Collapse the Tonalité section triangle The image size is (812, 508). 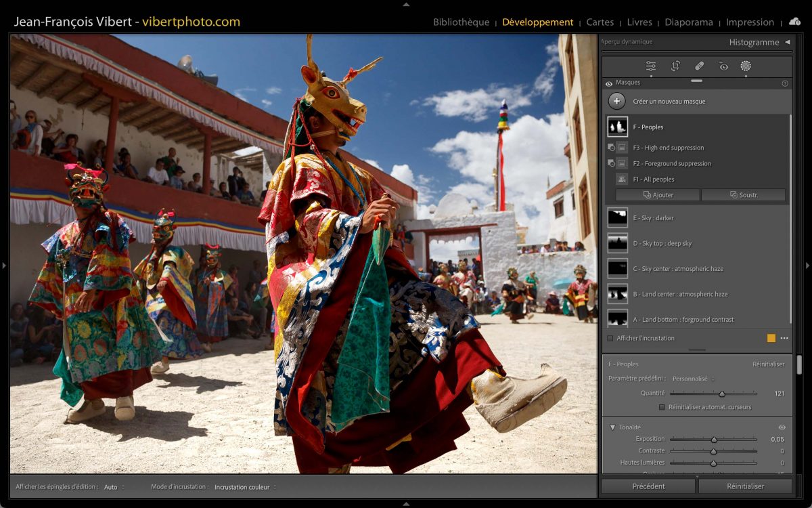pos(612,427)
